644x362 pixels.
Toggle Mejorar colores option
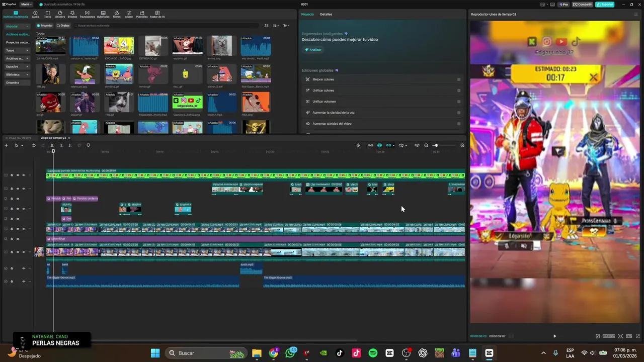(459, 79)
